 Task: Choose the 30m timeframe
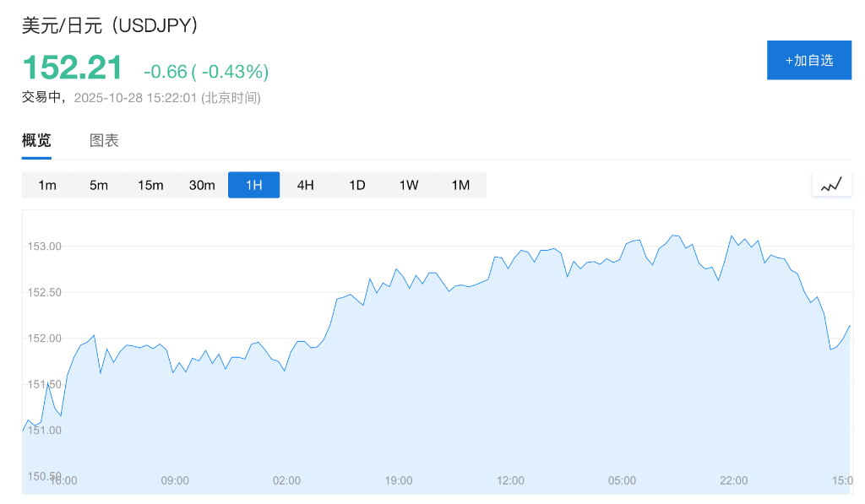pyautogui.click(x=202, y=185)
